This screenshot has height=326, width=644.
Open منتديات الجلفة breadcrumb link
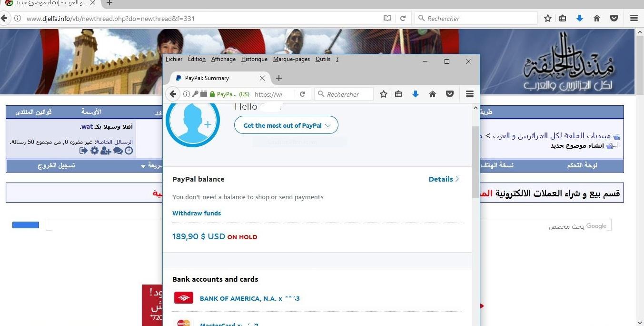pos(551,136)
